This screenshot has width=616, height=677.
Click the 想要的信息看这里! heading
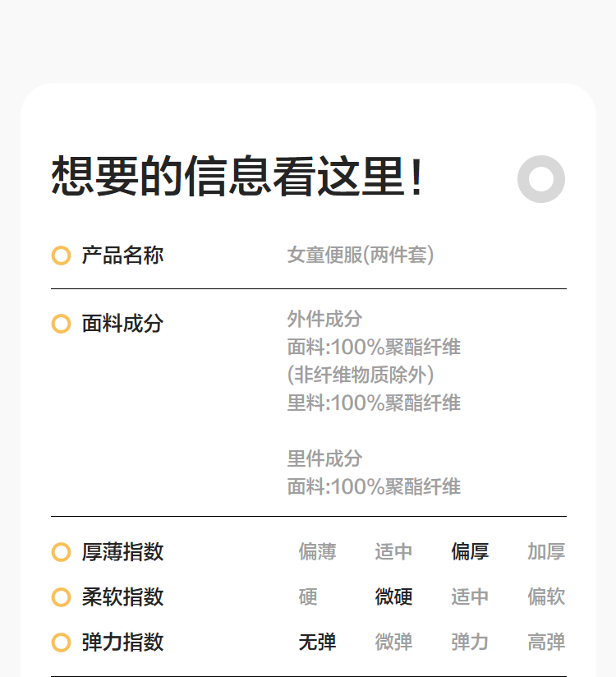tap(237, 177)
